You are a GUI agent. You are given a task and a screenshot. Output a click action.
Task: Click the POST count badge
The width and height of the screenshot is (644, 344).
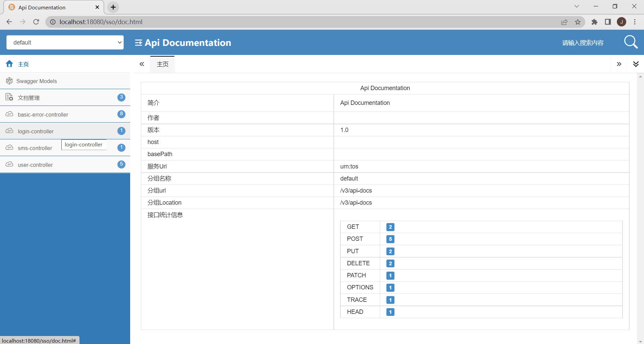click(x=390, y=239)
